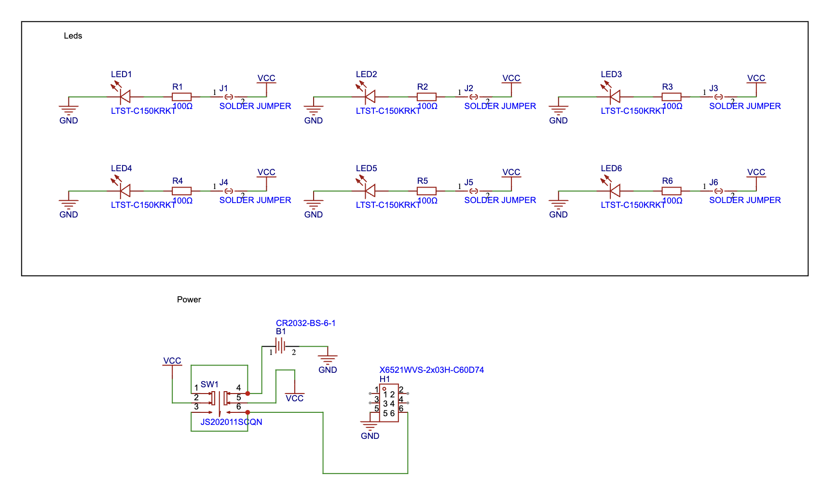Click the X6521WVS-2x03H-C60D74 part label
This screenshot has height=504, width=837.
433,370
